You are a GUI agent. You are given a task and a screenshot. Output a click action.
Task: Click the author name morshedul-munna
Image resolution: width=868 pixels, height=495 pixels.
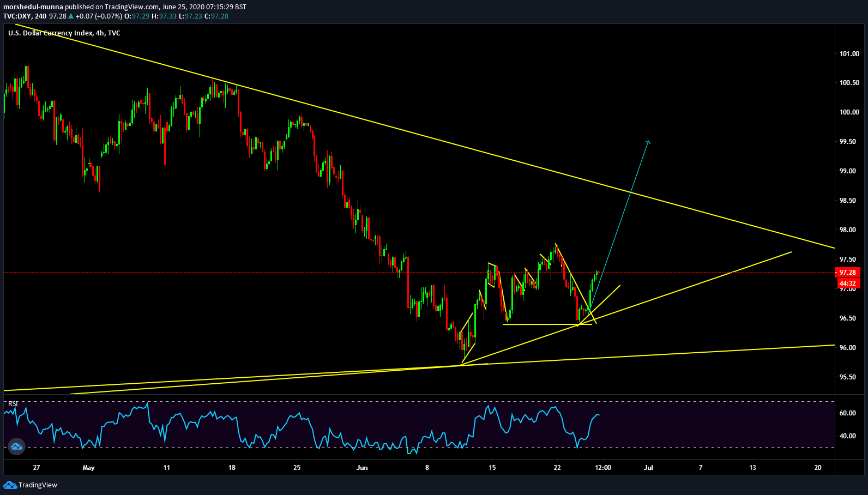point(33,7)
